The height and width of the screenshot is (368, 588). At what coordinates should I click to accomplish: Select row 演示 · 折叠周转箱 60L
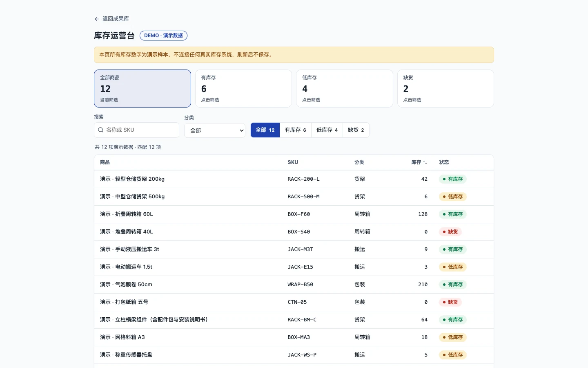[x=294, y=214]
